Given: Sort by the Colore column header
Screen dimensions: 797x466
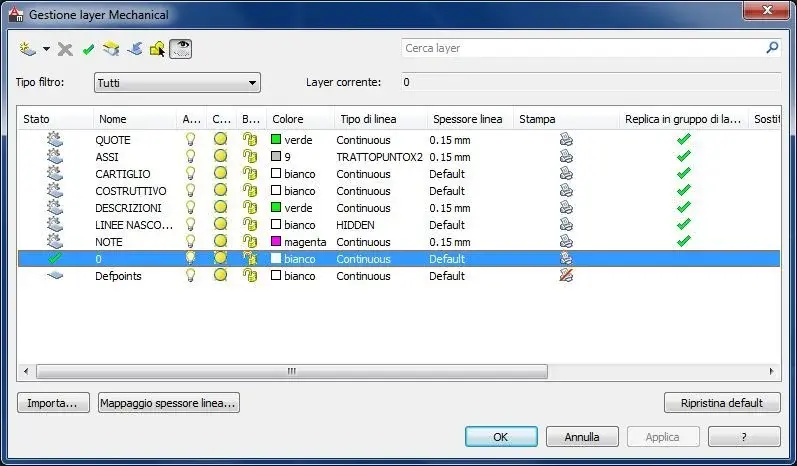Looking at the screenshot, I should pos(288,119).
